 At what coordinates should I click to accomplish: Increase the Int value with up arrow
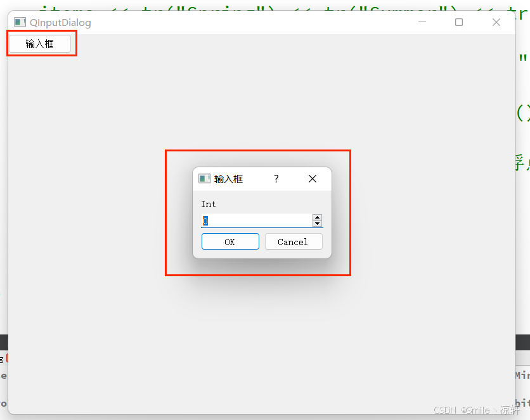(x=317, y=217)
